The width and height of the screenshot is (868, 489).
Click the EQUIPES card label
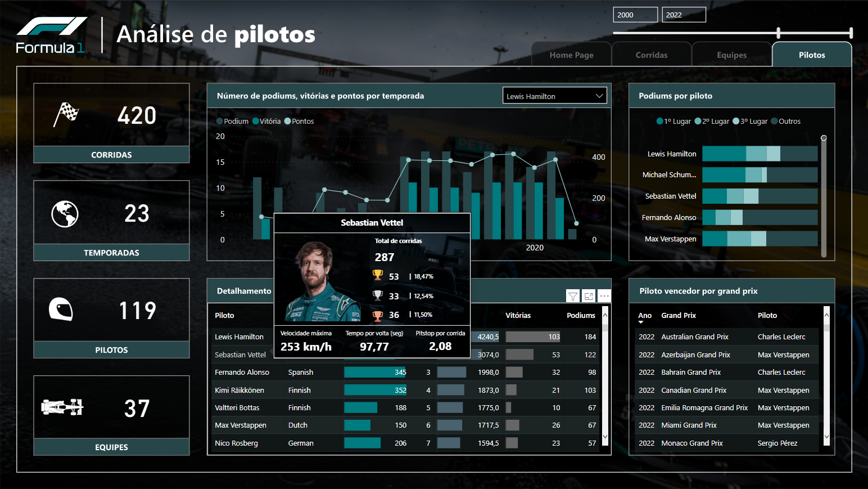(x=111, y=447)
